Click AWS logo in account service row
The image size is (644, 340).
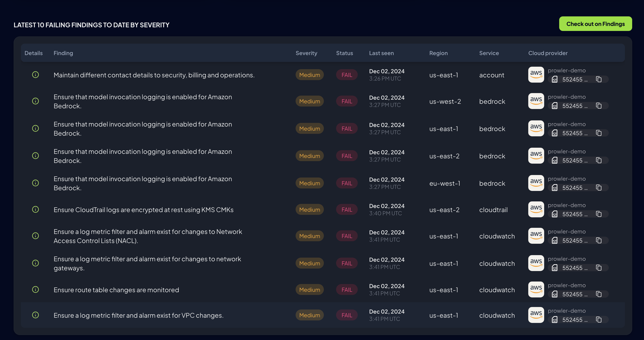click(536, 75)
